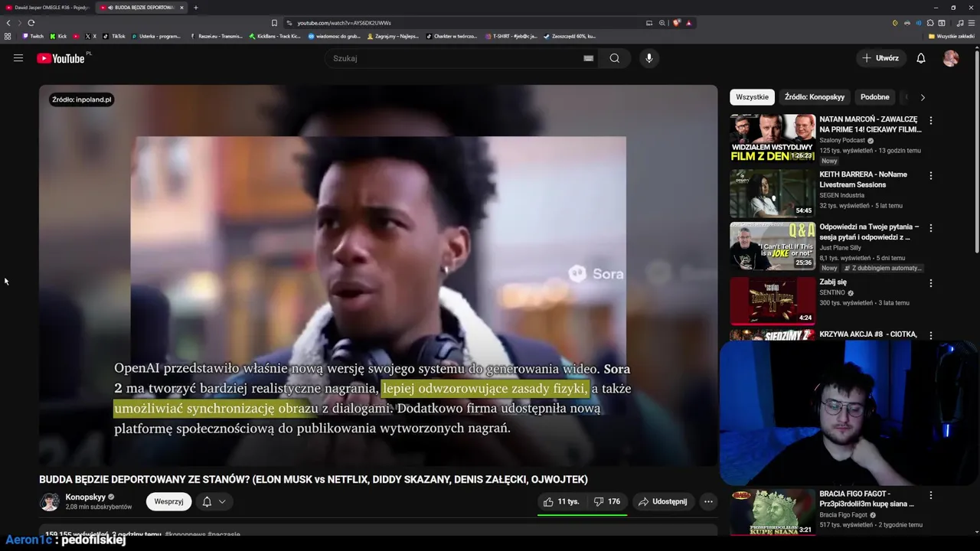Open the YouTube hamburger guide menu
980x551 pixels.
pos(18,58)
